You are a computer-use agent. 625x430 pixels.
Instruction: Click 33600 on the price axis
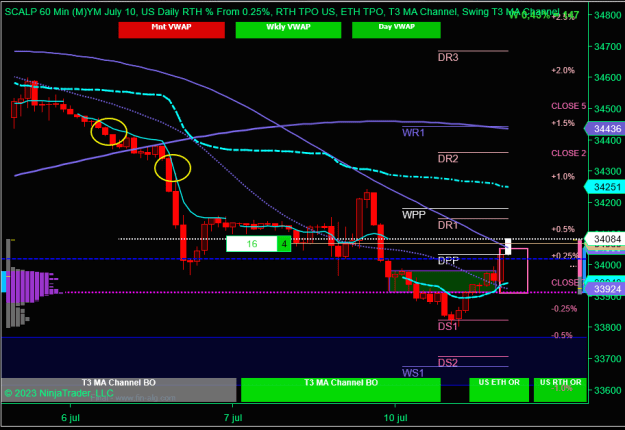pos(608,390)
